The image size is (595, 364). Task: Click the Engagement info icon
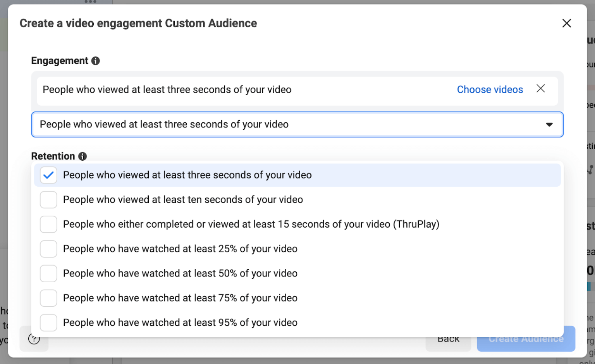pyautogui.click(x=96, y=61)
